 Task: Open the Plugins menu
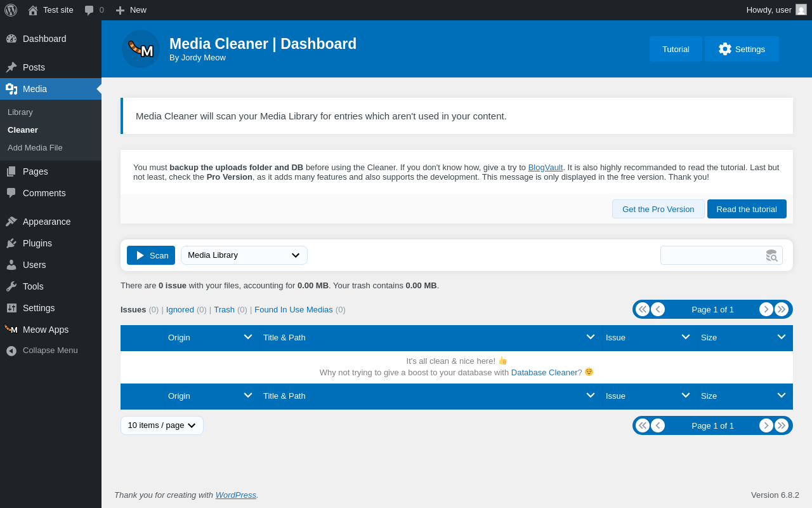[x=51, y=243]
